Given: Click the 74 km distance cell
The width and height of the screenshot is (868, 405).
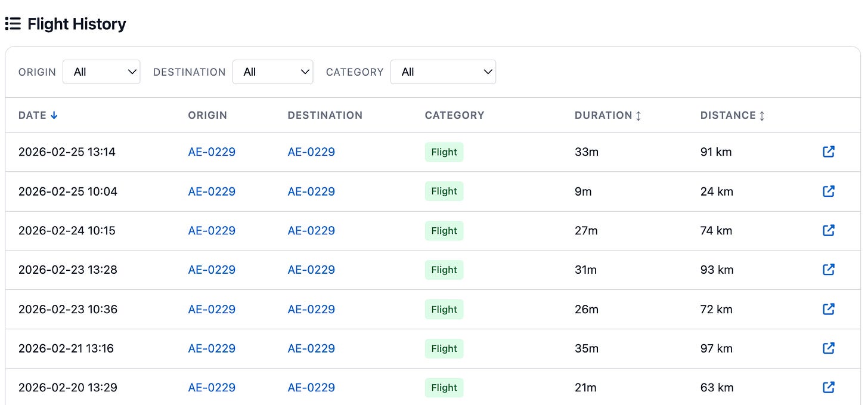Looking at the screenshot, I should click(716, 231).
